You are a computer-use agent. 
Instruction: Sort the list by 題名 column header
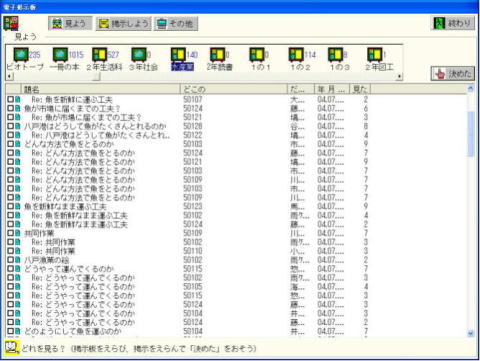pos(101,89)
